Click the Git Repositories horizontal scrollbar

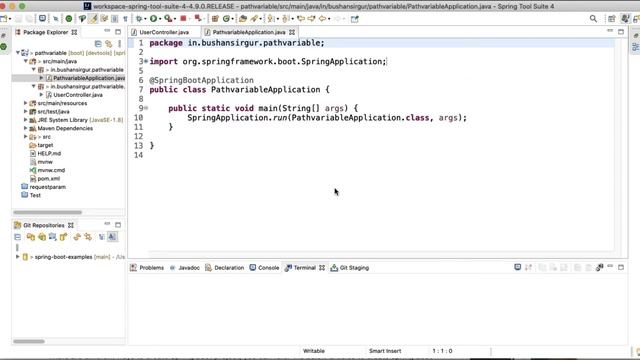point(29,341)
